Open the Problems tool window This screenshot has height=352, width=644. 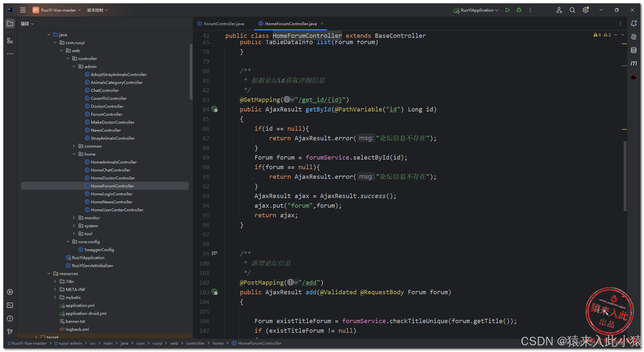[x=10, y=318]
